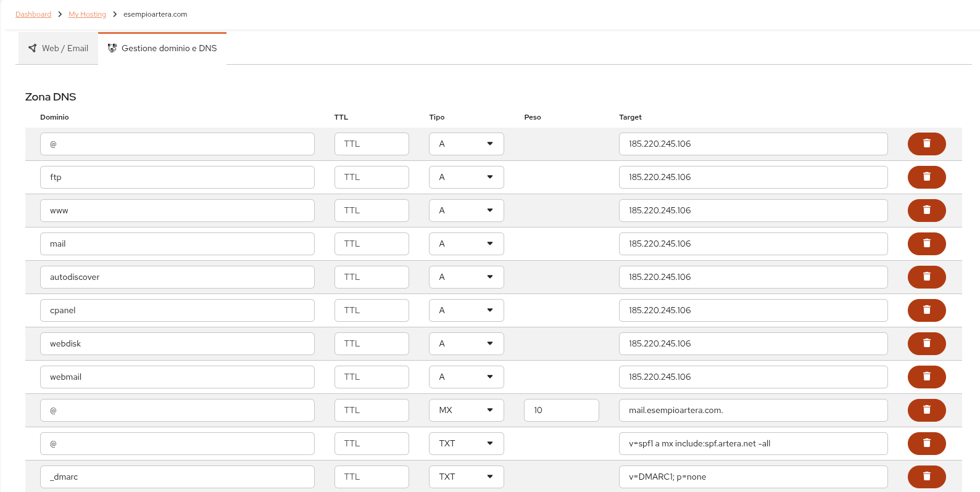Go to the Dashboard breadcrumb link
980x492 pixels.
click(33, 14)
